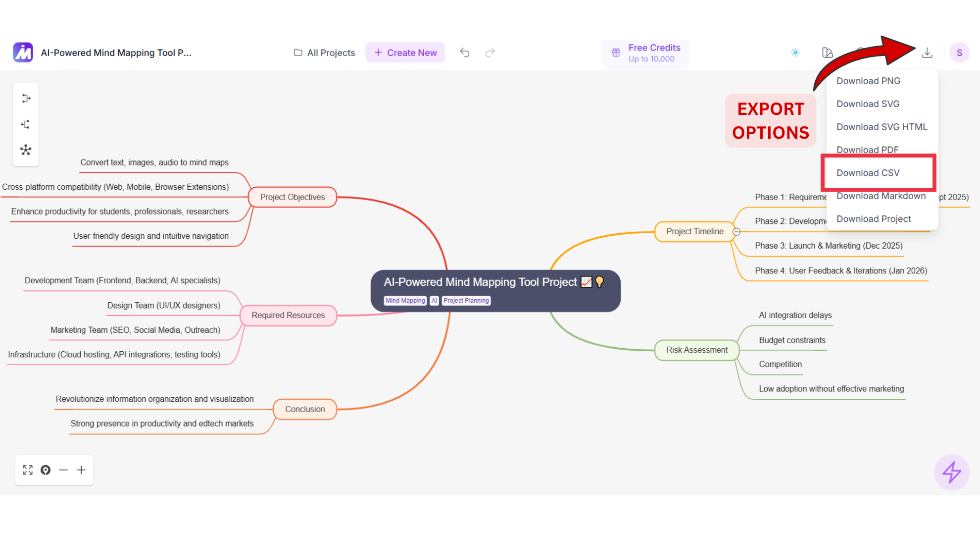Select 'Phase 4: User Feedback & Iterations'
This screenshot has width=980, height=535.
pyautogui.click(x=841, y=270)
